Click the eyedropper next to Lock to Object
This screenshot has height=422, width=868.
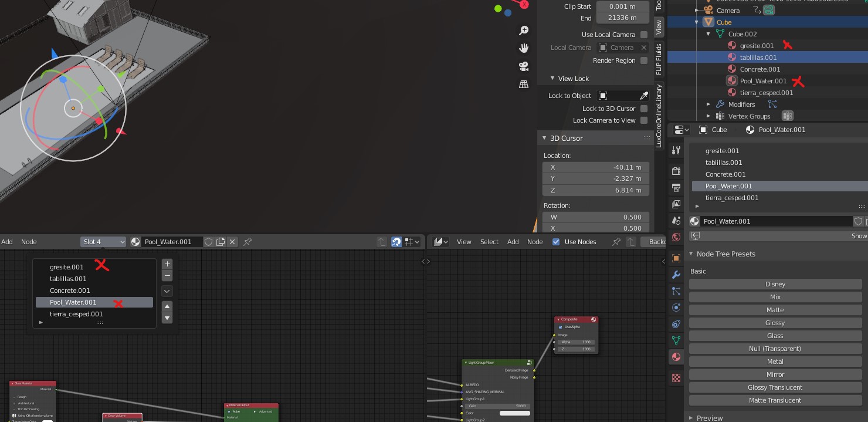pyautogui.click(x=643, y=96)
